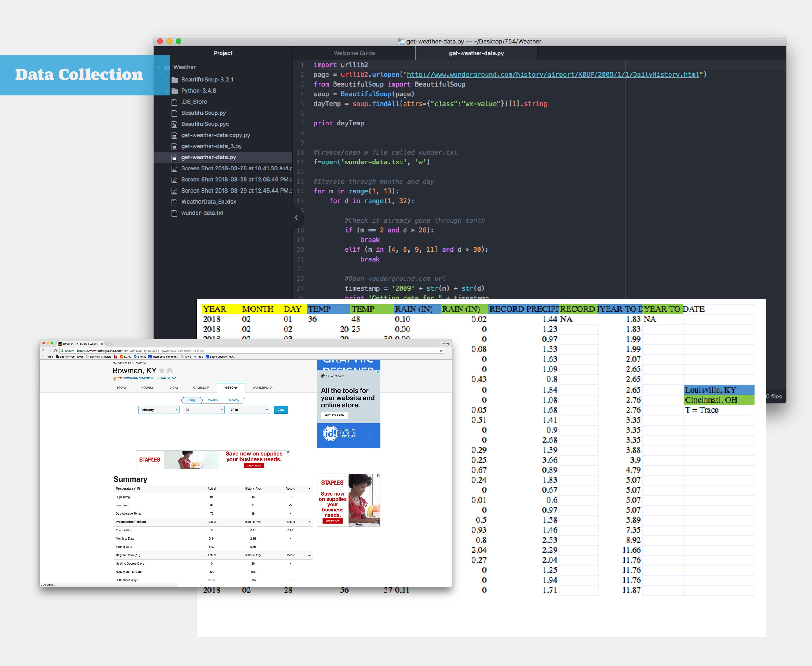Collapse the project sidebar with chevron handle

(x=296, y=218)
